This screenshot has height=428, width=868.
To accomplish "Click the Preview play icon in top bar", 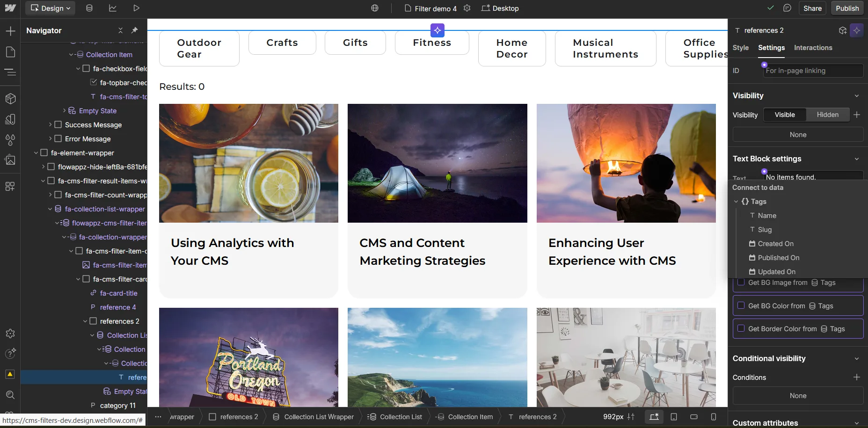I will [136, 8].
